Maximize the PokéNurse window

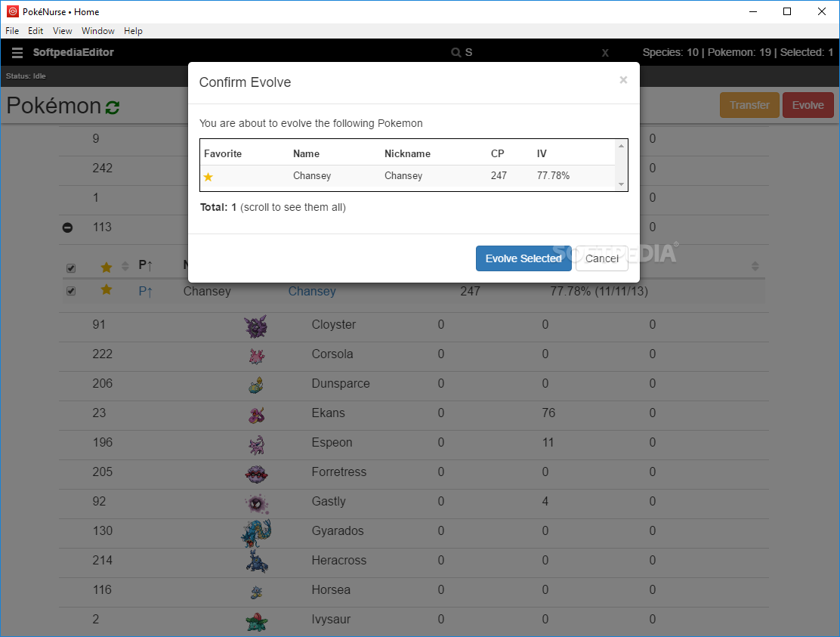[x=787, y=11]
